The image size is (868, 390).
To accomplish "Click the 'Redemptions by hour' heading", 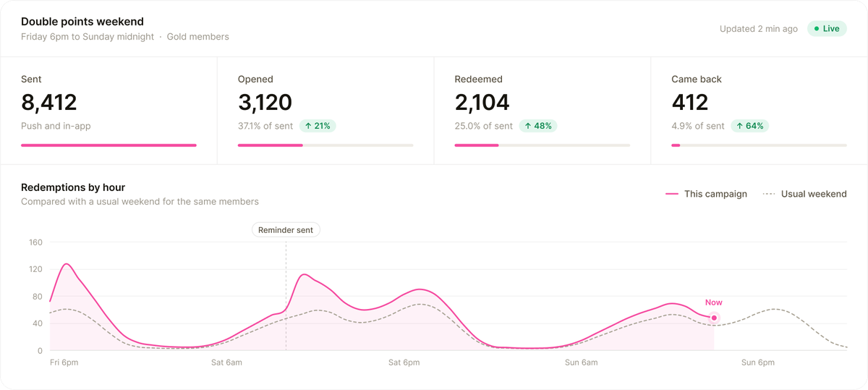I will pos(73,187).
